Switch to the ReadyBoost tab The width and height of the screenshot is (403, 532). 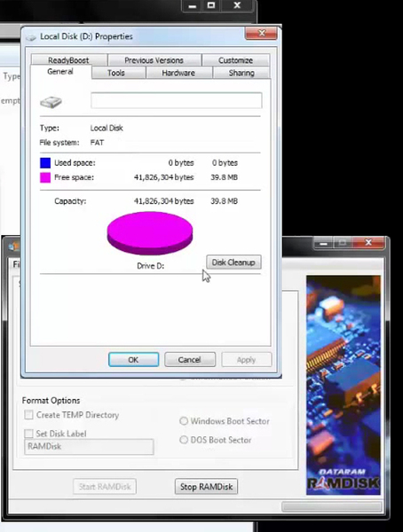68,60
